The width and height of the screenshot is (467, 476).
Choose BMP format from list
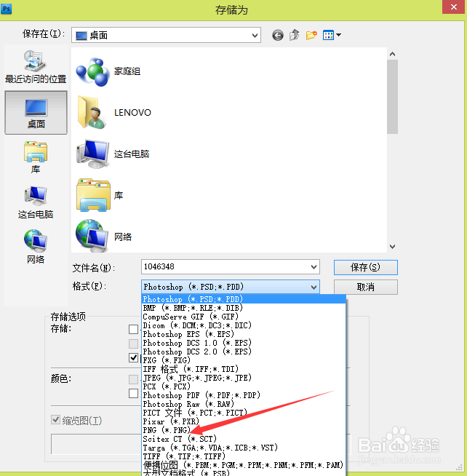(x=244, y=308)
